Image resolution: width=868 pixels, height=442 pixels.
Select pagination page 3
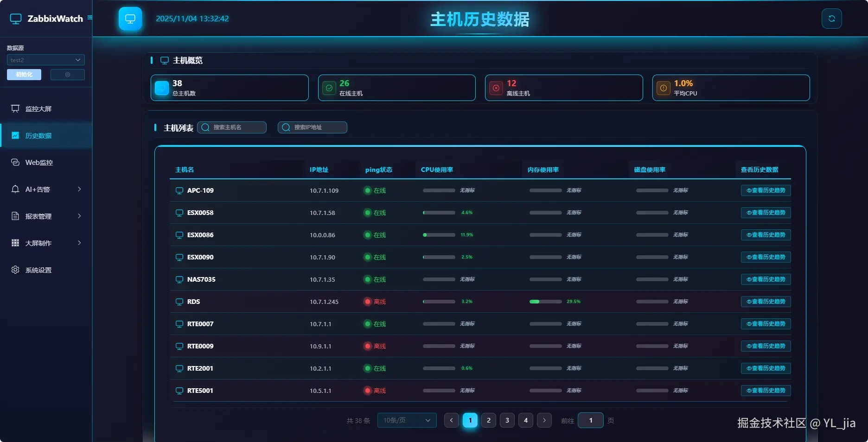coord(507,420)
